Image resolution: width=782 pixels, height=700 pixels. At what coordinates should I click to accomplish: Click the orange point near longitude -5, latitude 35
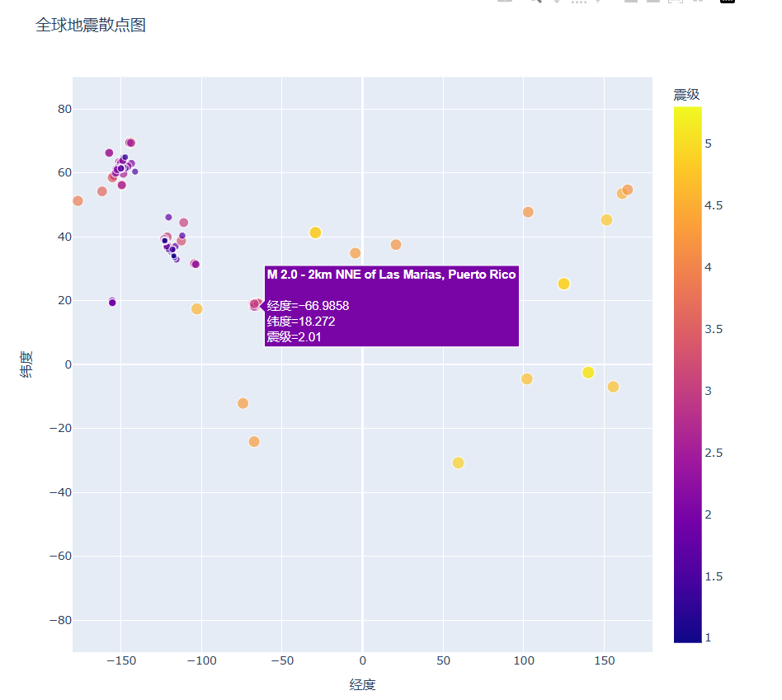(355, 253)
